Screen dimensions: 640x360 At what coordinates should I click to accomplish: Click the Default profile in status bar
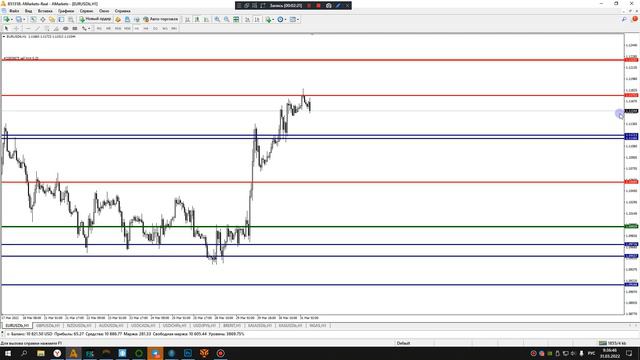click(x=403, y=343)
